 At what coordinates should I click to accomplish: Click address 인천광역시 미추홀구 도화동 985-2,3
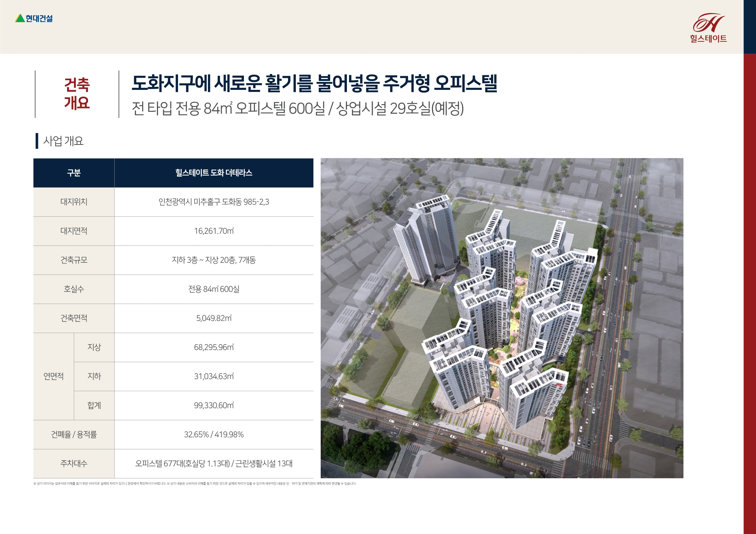coord(214,202)
